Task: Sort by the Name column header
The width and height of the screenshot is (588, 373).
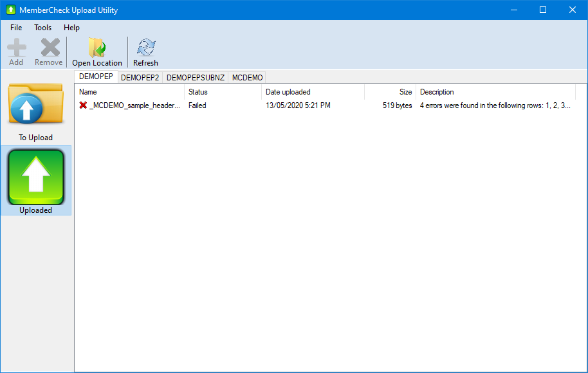Action: coord(130,92)
